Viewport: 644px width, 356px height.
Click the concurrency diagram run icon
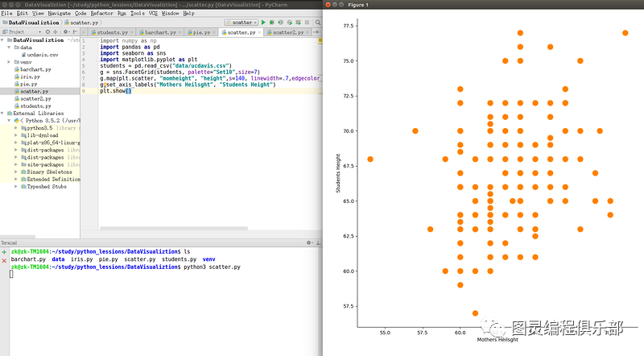click(x=298, y=23)
